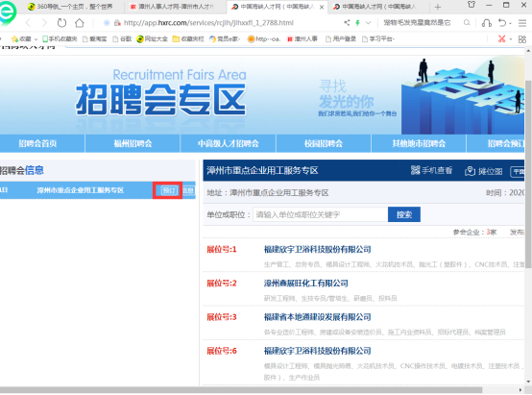Open the 漳州人事 bookmark
Screen dimensions: 532x395
302,39
